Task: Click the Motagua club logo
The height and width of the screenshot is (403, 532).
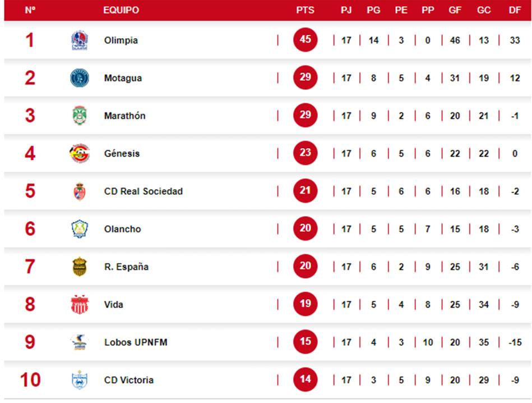Action: 80,78
